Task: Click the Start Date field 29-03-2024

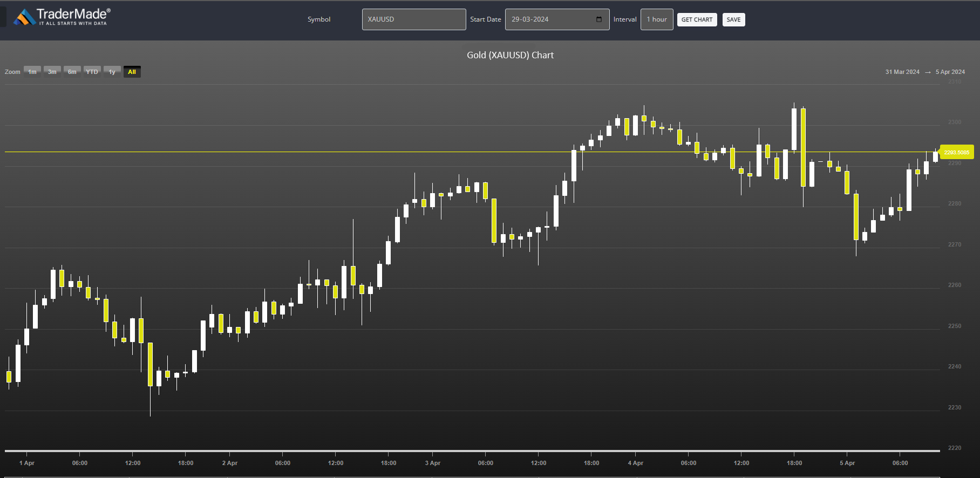Action: point(557,19)
